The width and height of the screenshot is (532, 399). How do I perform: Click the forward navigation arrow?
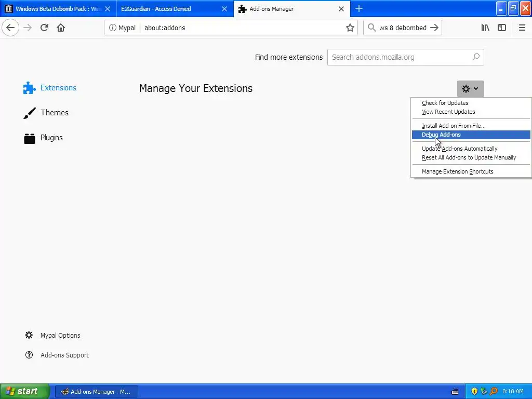(x=28, y=28)
